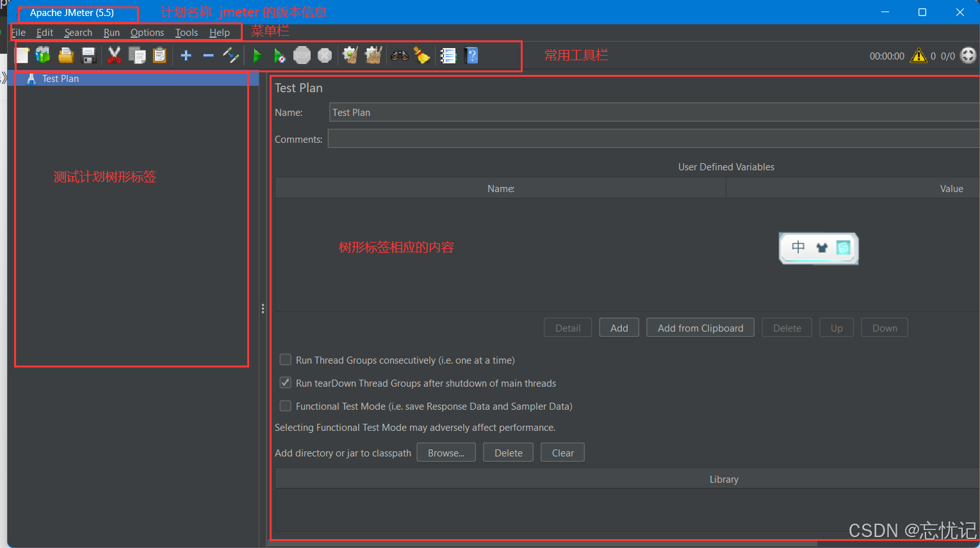980x548 pixels.
Task: Click the classpath Clear button
Action: click(563, 453)
